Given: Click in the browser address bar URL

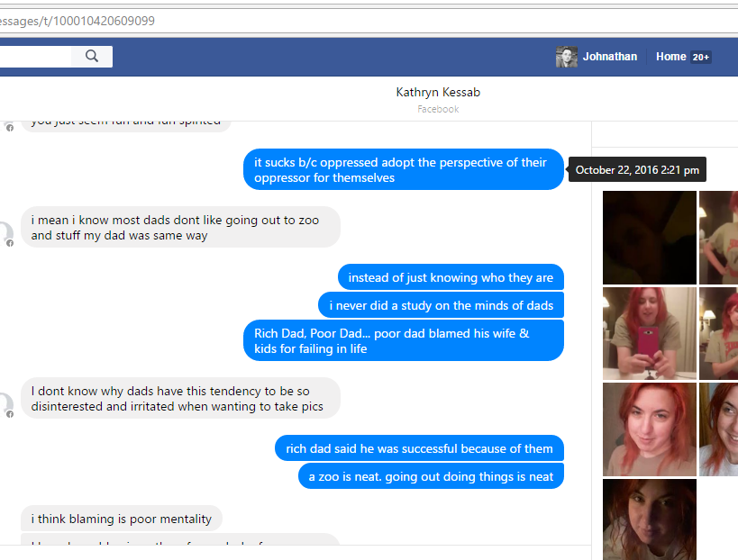Looking at the screenshot, I should (x=77, y=21).
